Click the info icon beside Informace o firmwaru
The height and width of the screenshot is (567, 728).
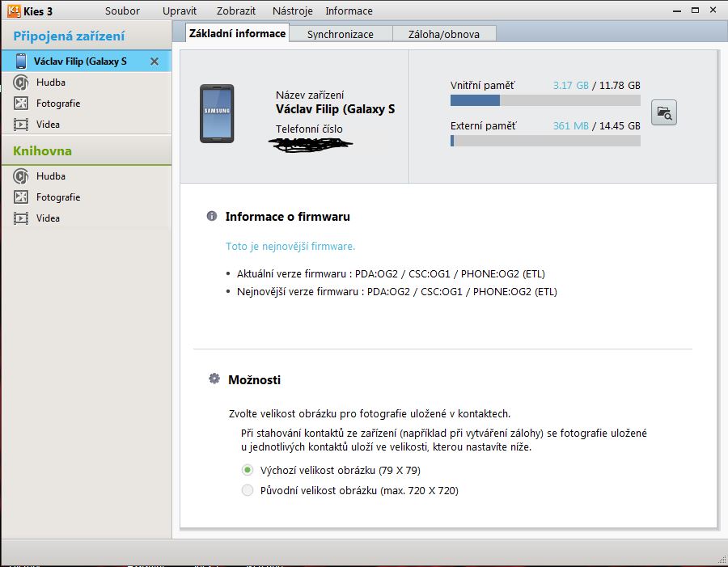pyautogui.click(x=212, y=216)
